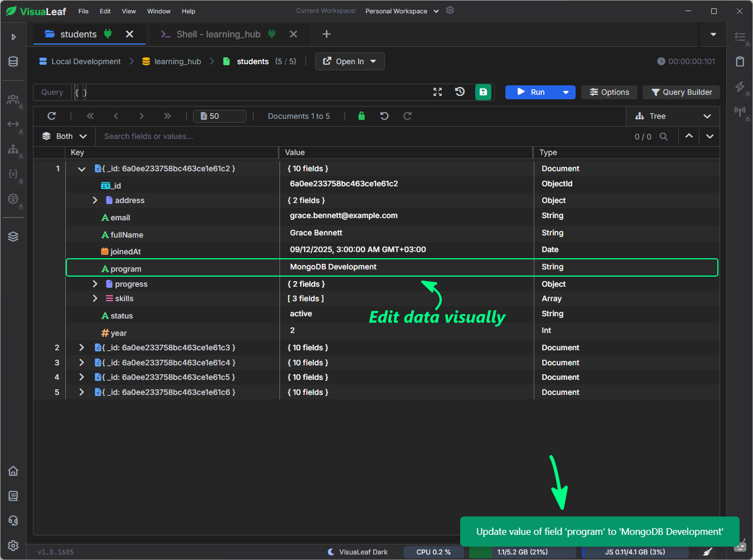Expand query editor to fullscreen
The width and height of the screenshot is (753, 560).
[438, 92]
